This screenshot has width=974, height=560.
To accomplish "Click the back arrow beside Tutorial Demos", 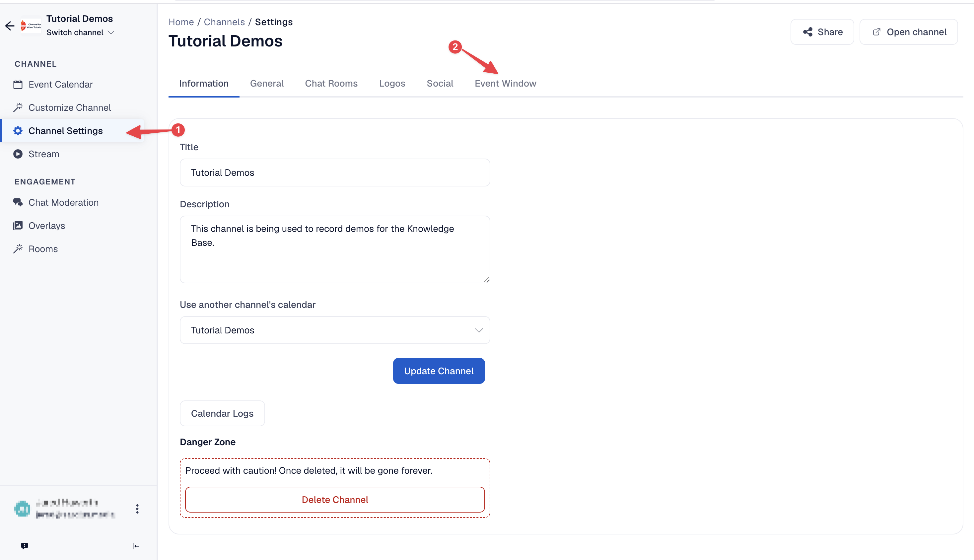I will 10,26.
